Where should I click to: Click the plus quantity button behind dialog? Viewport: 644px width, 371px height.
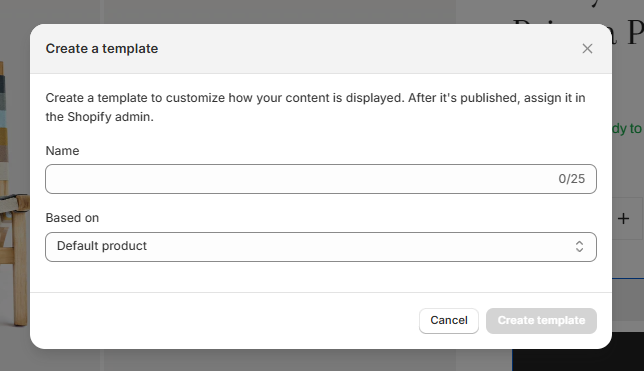(623, 219)
